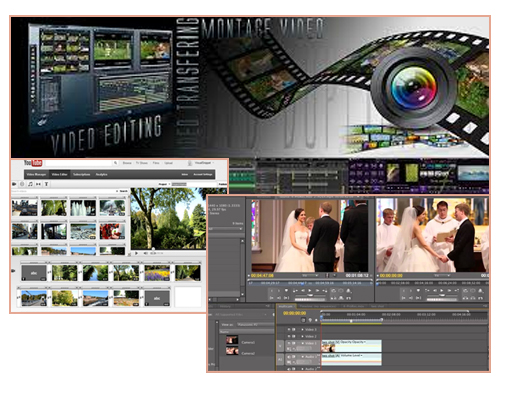Click the Upload link
This screenshot has width=508, height=397.
pyautogui.click(x=168, y=163)
